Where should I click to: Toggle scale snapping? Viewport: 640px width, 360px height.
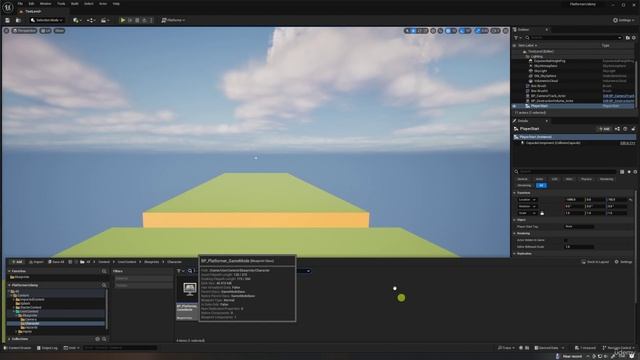[477, 31]
